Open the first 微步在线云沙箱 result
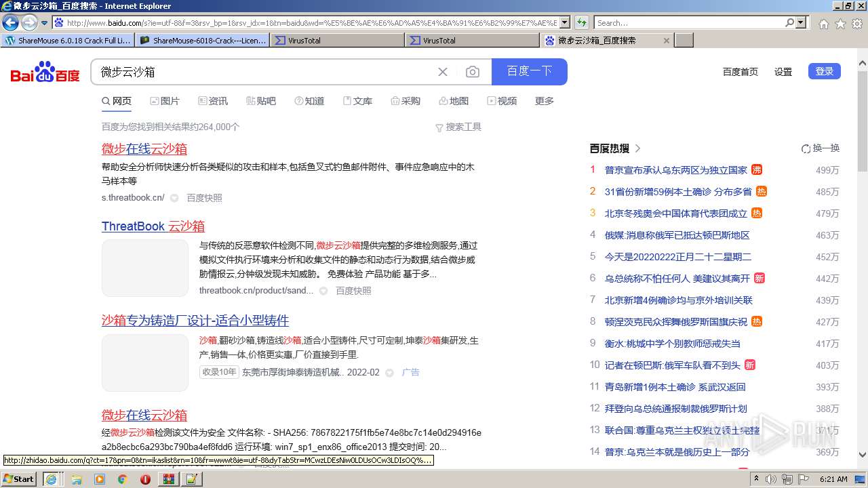Image resolution: width=868 pixels, height=488 pixels. click(144, 149)
